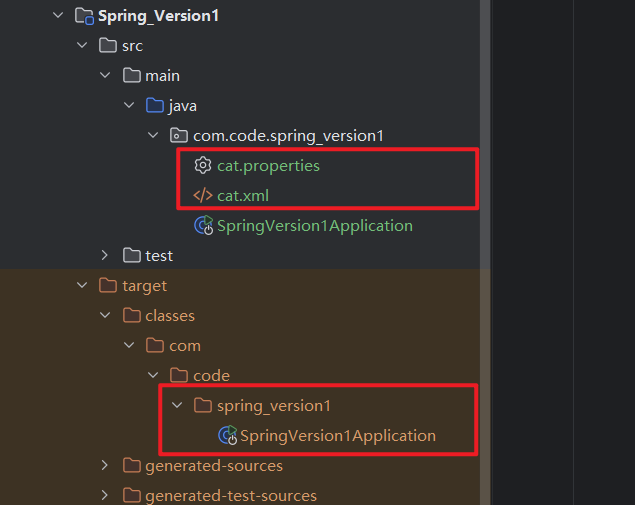This screenshot has width=635, height=505.
Task: Open the cat.properties file
Action: 268,166
